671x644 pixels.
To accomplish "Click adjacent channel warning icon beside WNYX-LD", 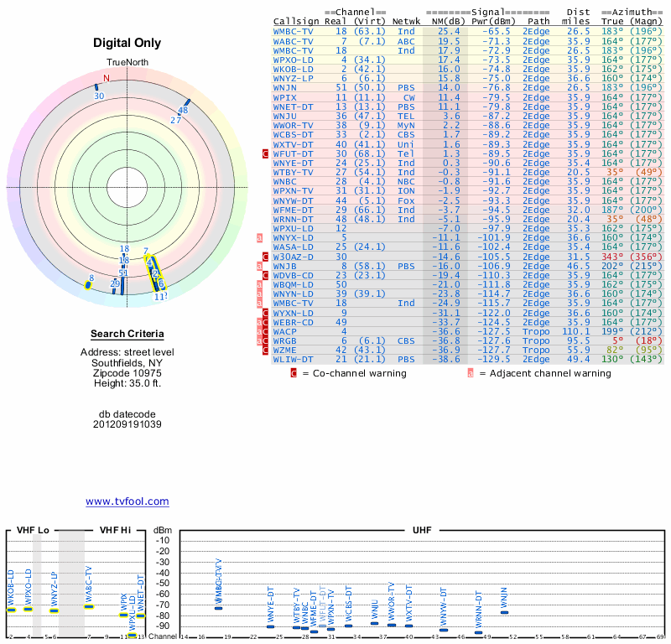I will 260,237.
